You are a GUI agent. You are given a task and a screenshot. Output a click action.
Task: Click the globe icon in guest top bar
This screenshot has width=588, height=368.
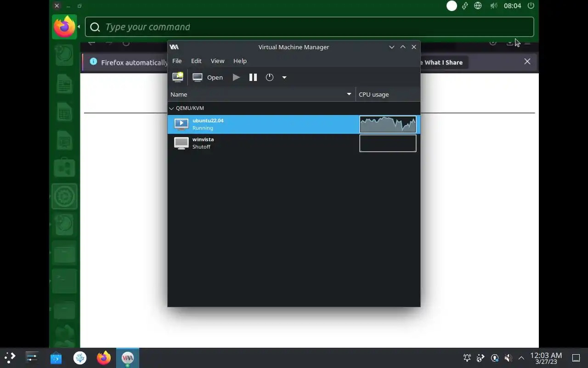click(478, 6)
